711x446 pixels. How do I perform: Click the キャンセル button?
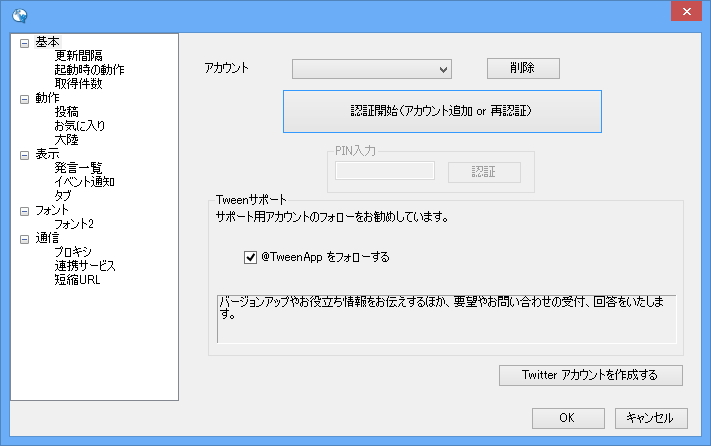tap(651, 418)
